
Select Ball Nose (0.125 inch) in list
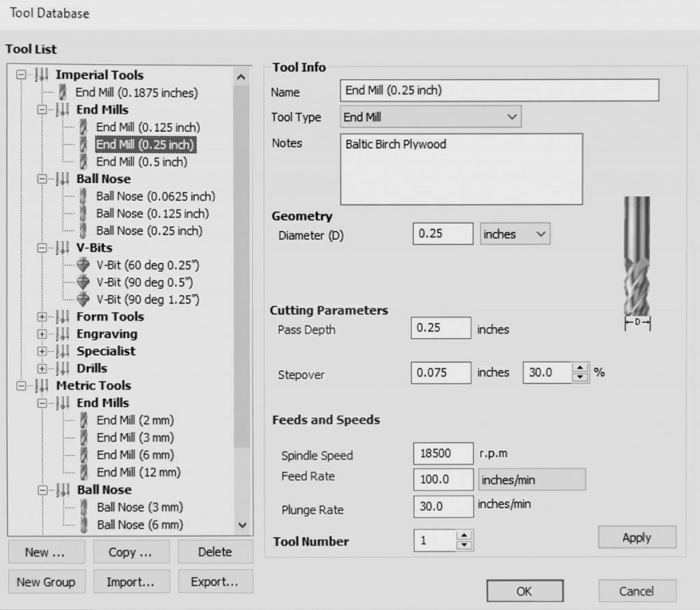pos(152,213)
